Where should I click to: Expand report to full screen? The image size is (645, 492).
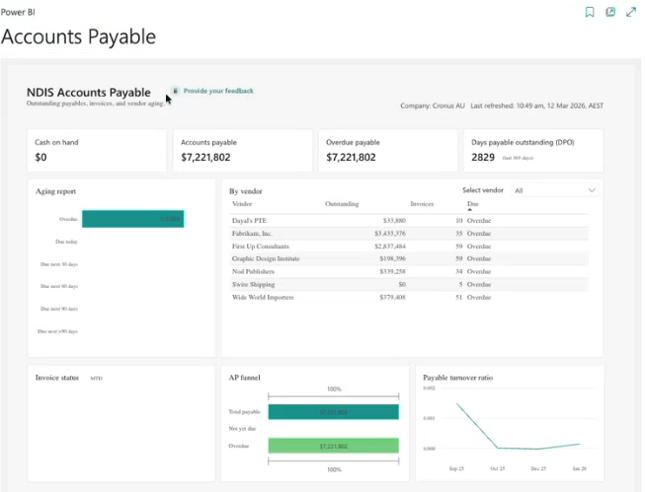click(631, 12)
